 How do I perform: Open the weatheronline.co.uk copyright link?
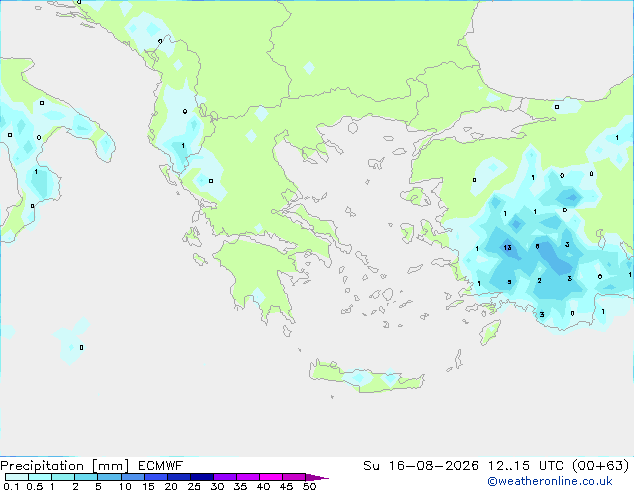pyautogui.click(x=550, y=482)
